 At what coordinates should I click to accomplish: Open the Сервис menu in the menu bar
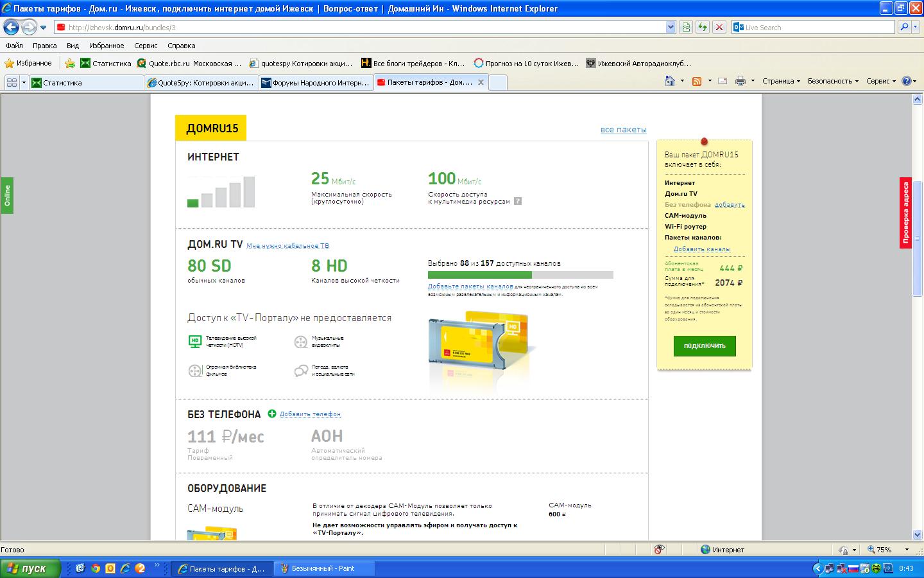tap(146, 46)
